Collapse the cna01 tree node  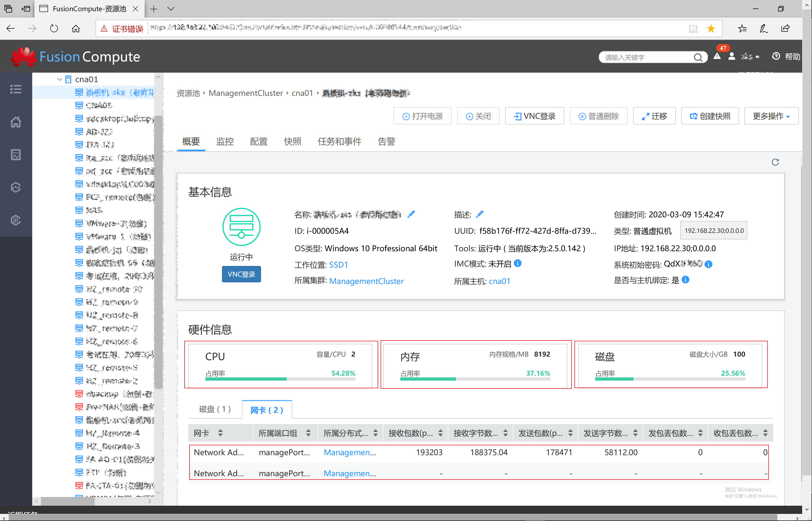(60, 79)
